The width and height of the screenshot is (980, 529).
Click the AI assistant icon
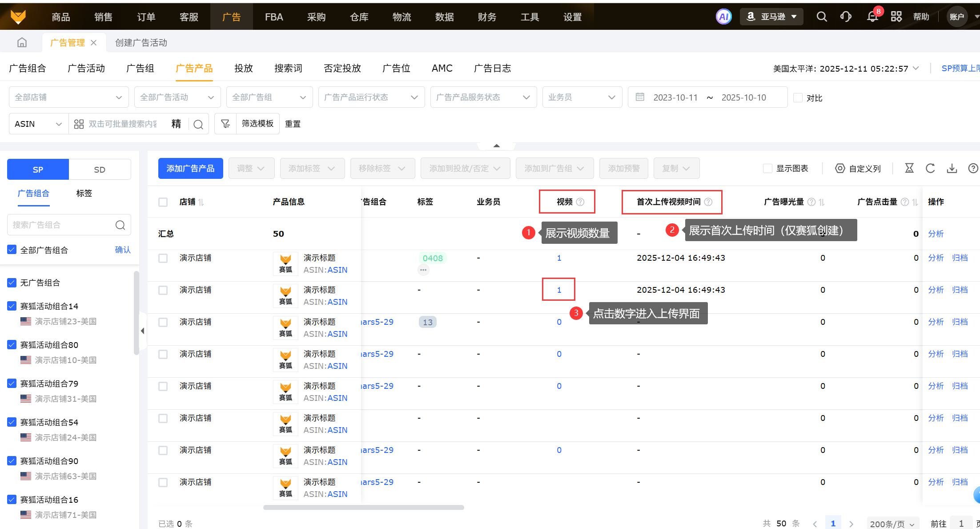[723, 17]
